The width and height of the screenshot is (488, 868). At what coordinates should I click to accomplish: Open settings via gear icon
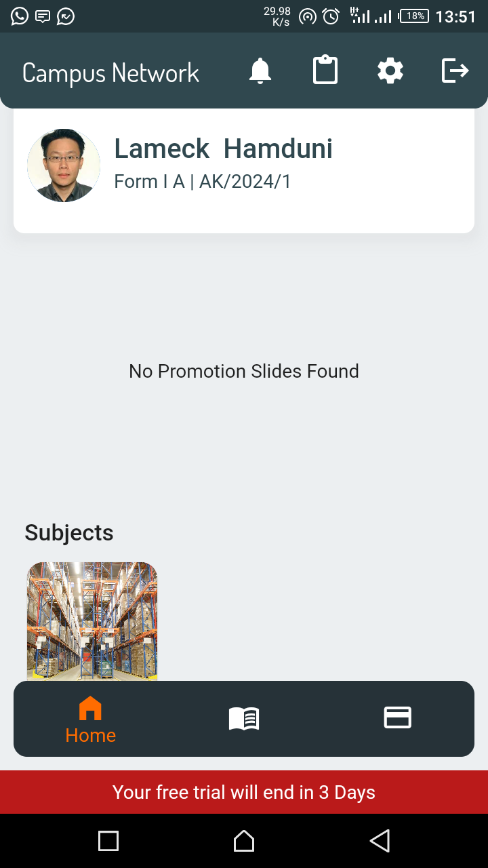pyautogui.click(x=390, y=71)
